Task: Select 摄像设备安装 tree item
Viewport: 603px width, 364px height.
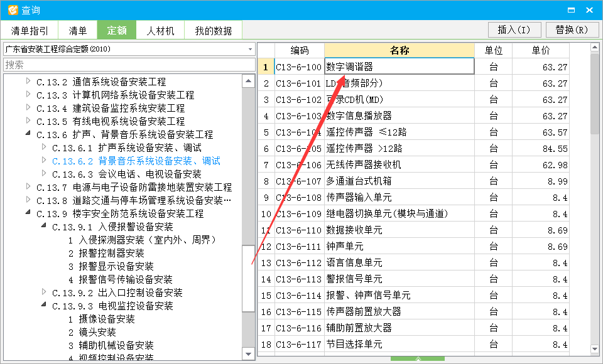Action: 102,319
